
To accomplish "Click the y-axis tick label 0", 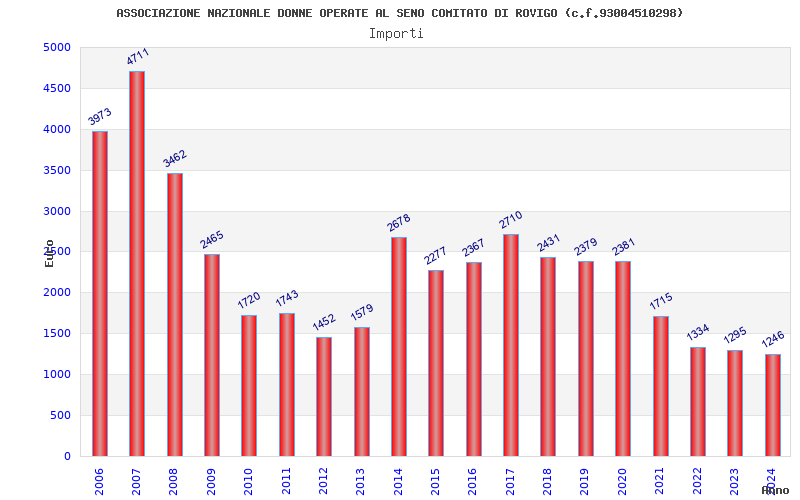I will tap(67, 456).
